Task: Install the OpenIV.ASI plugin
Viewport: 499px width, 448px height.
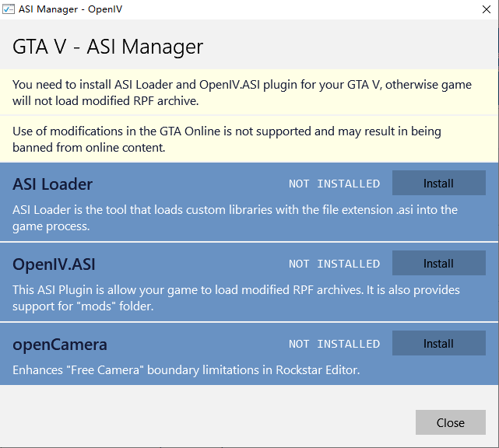Action: 438,264
